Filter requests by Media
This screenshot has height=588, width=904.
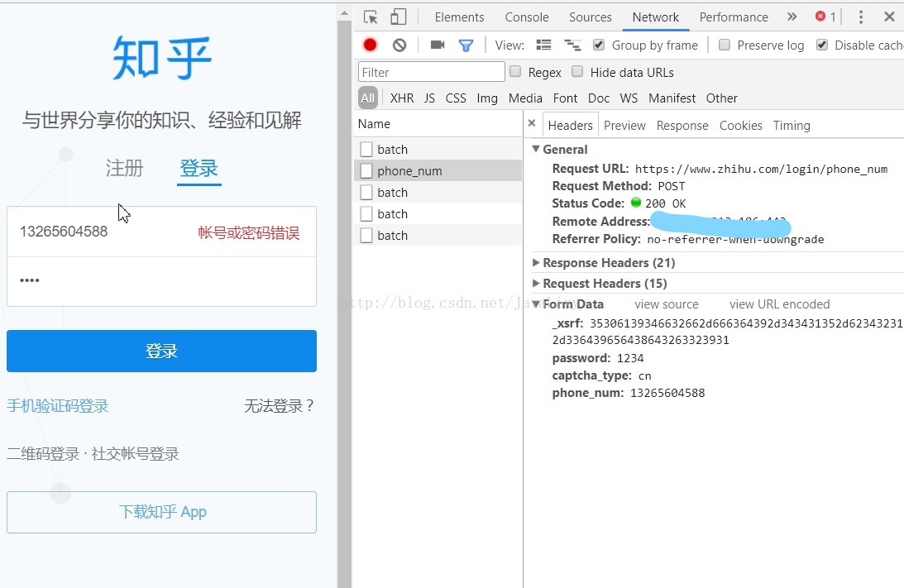(x=525, y=98)
